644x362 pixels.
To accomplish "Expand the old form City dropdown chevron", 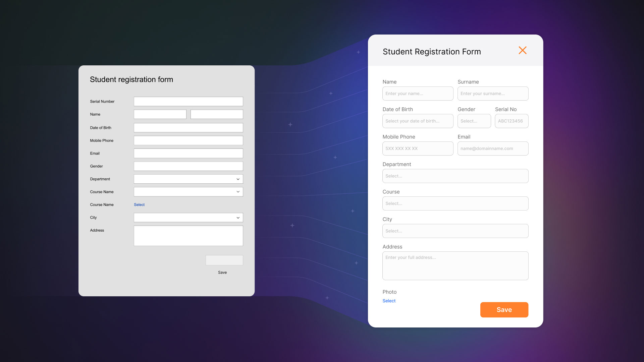I will click(238, 218).
